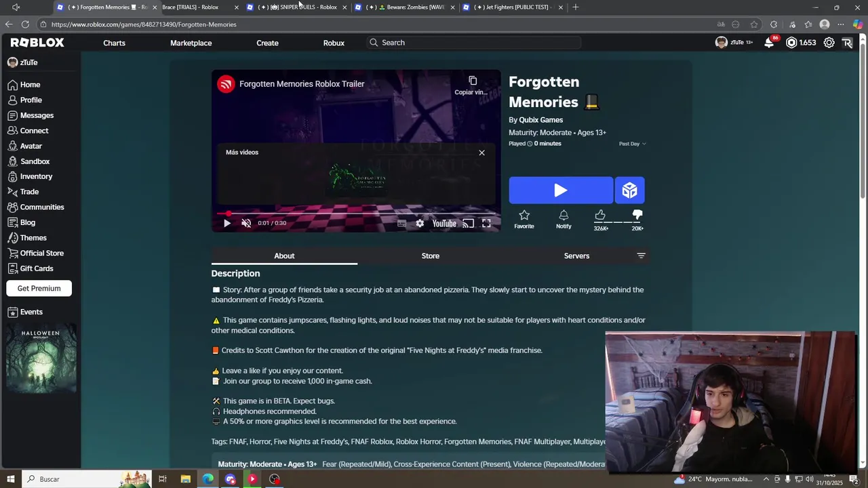Click the Windows taskbar Buscar search box
The image size is (868, 488).
coord(87,479)
